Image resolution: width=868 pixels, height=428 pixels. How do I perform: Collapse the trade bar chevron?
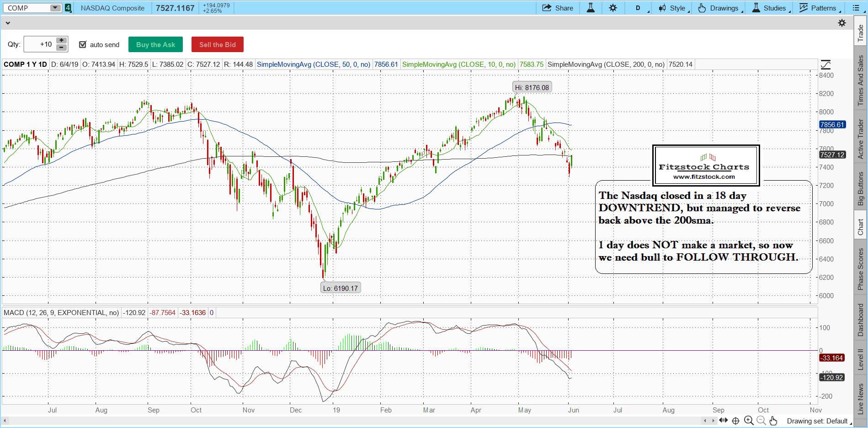(x=8, y=23)
